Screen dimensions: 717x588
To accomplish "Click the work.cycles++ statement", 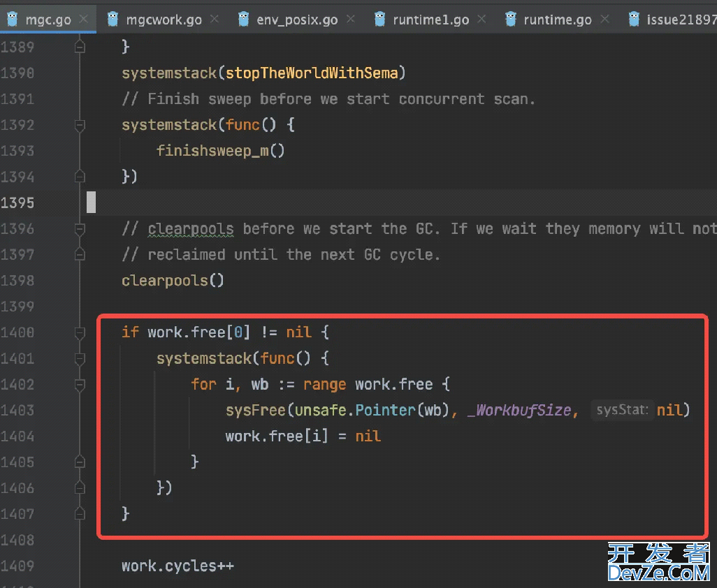I will coord(178,566).
